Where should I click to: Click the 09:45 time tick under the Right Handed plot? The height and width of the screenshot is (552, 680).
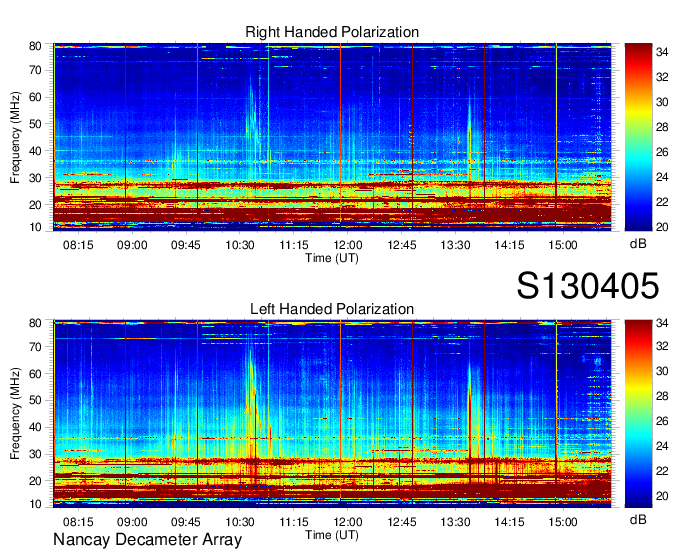click(186, 245)
